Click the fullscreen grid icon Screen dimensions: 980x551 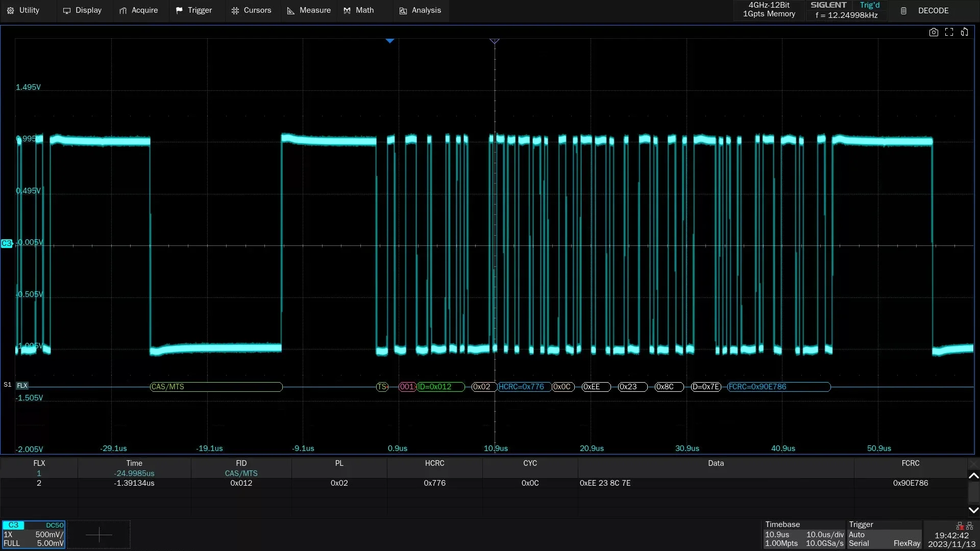(949, 32)
